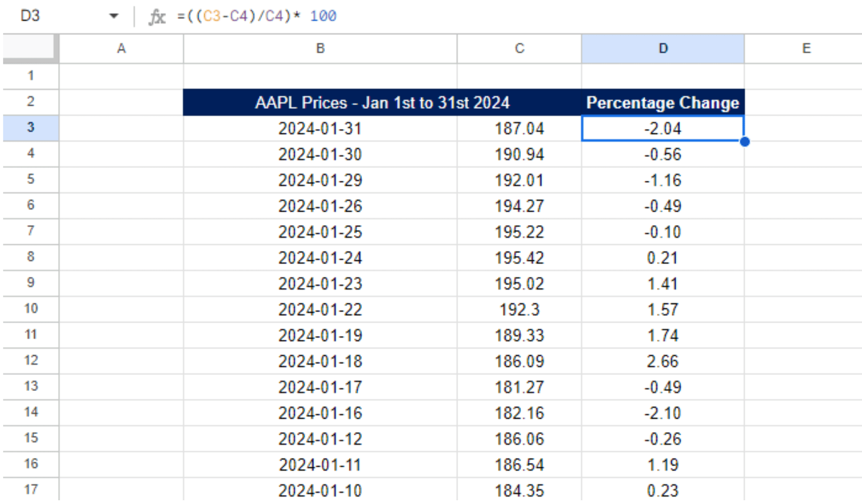Screen dimensions: 862x504
Task: Select the cell containing 187.04
Action: pos(519,128)
